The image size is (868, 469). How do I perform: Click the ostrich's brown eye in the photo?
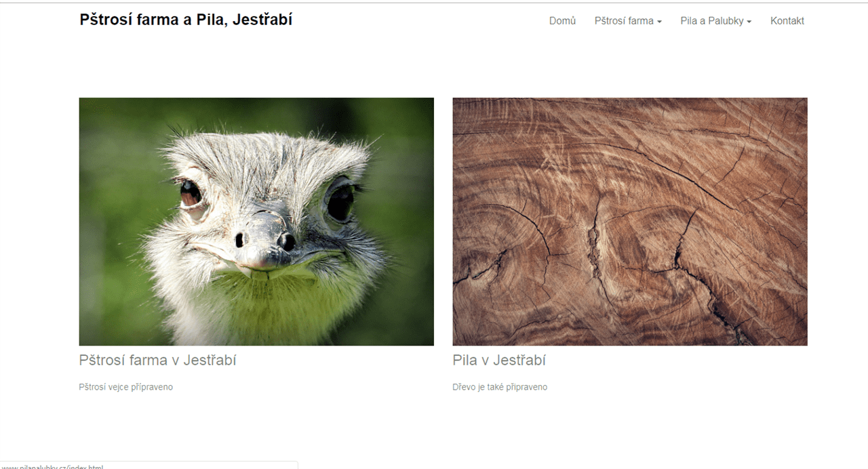coord(191,196)
